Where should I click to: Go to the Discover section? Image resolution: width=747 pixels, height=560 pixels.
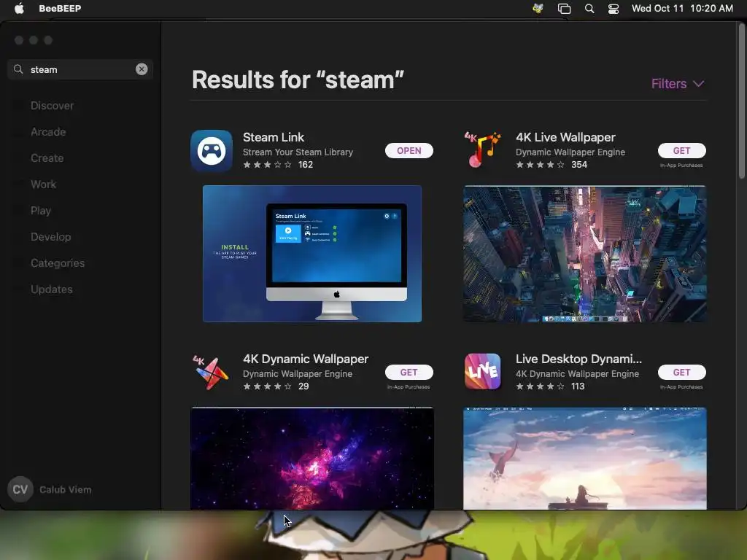coord(52,106)
